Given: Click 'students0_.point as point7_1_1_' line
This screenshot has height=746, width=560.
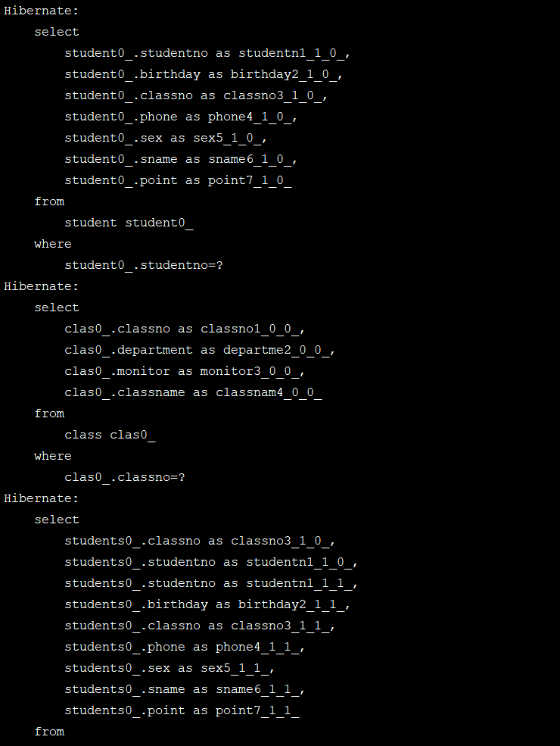Looking at the screenshot, I should [x=182, y=711].
